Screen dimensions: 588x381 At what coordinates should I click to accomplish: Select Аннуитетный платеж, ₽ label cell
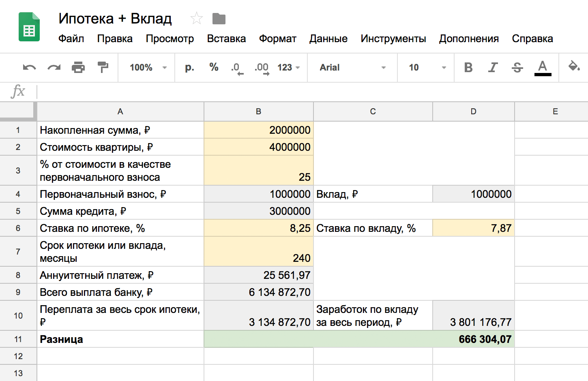click(x=120, y=275)
